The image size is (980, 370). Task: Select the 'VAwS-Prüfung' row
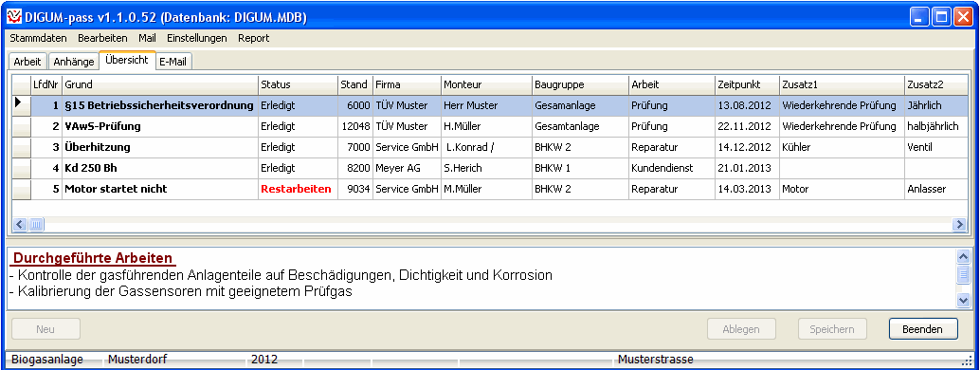[x=490, y=126]
